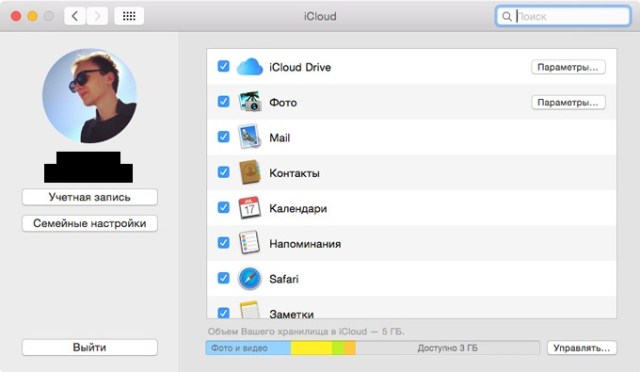Image resolution: width=640 pixels, height=372 pixels.
Task: Click the Safari compass icon
Action: 249,278
